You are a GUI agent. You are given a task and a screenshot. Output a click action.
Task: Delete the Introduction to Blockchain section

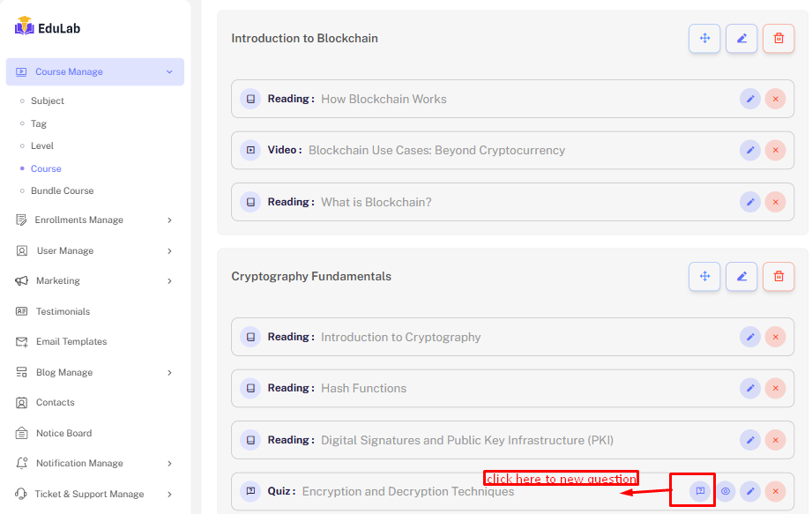pyautogui.click(x=778, y=39)
